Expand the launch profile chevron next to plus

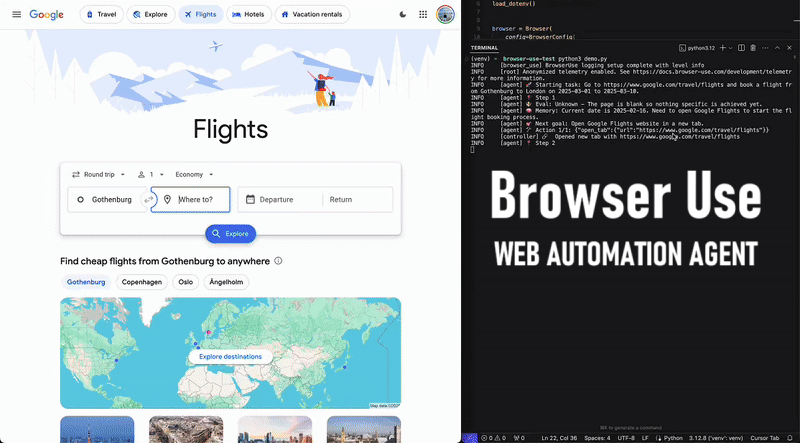tap(731, 48)
